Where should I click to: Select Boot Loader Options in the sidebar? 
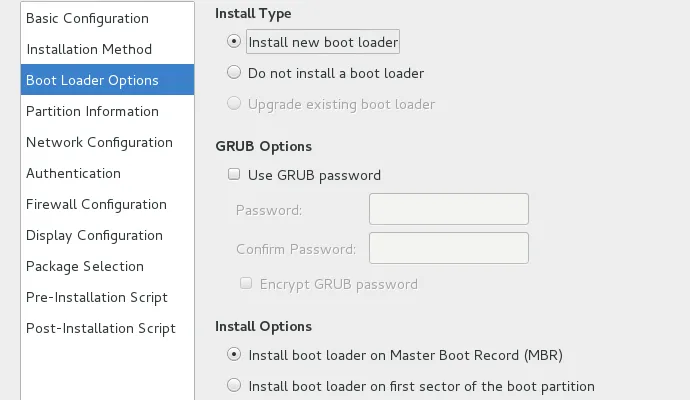tap(92, 80)
